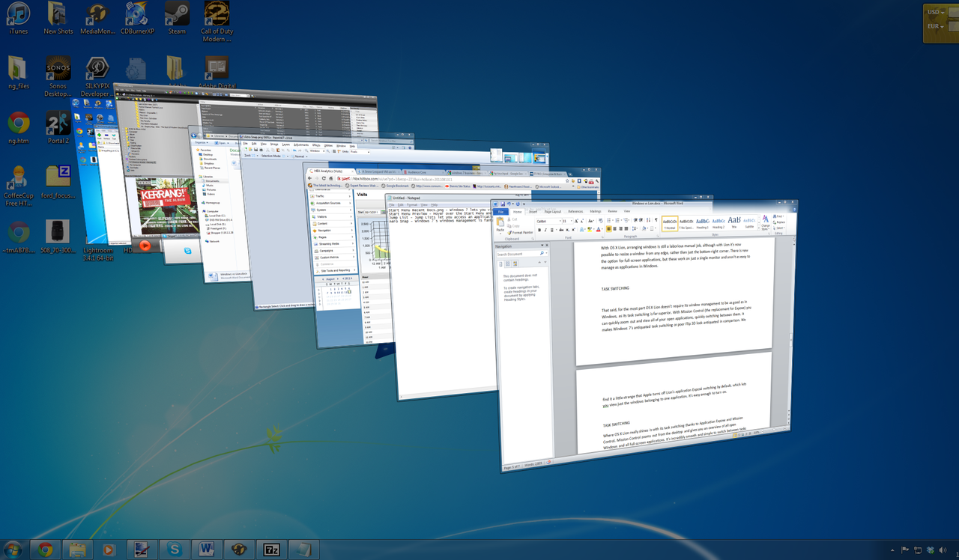
Task: Toggle Show/Hide paragraph marks in Word
Action: 656,220
